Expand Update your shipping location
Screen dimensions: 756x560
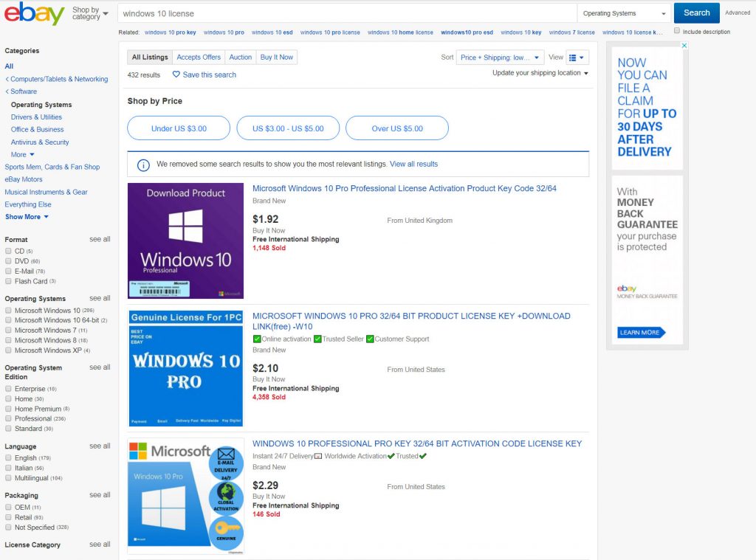(x=540, y=73)
